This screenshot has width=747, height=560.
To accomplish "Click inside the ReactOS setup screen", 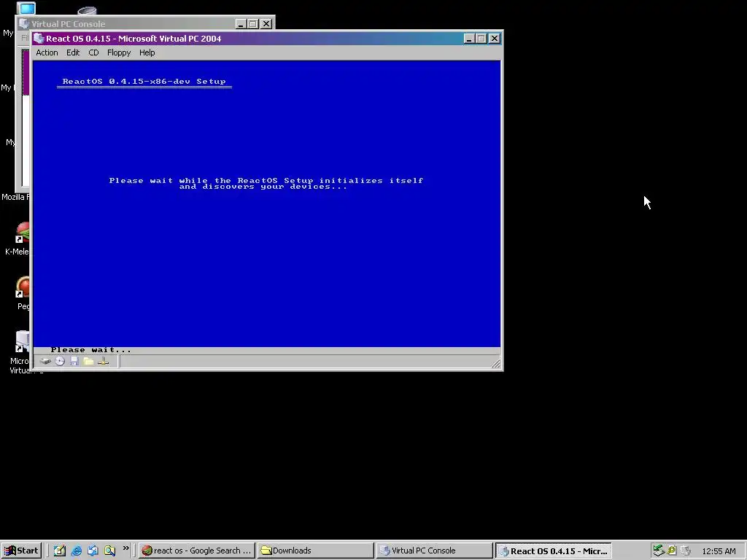I will [x=267, y=203].
